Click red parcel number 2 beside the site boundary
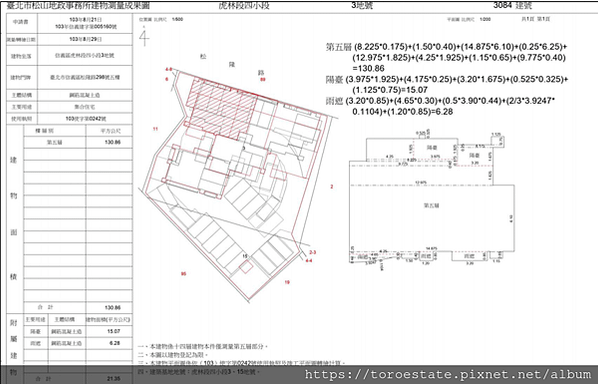 click(332, 186)
